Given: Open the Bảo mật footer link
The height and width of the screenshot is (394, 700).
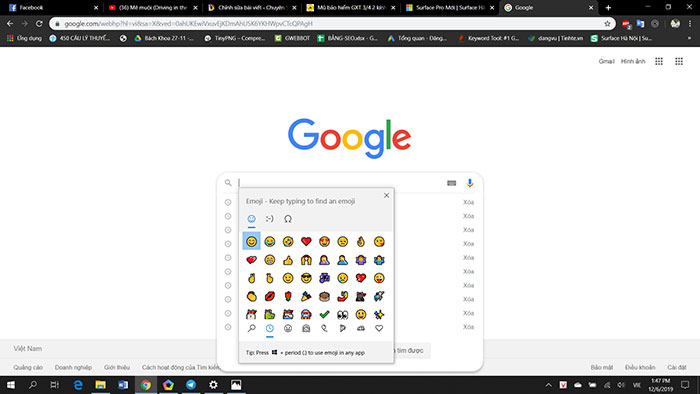Looking at the screenshot, I should coord(602,367).
